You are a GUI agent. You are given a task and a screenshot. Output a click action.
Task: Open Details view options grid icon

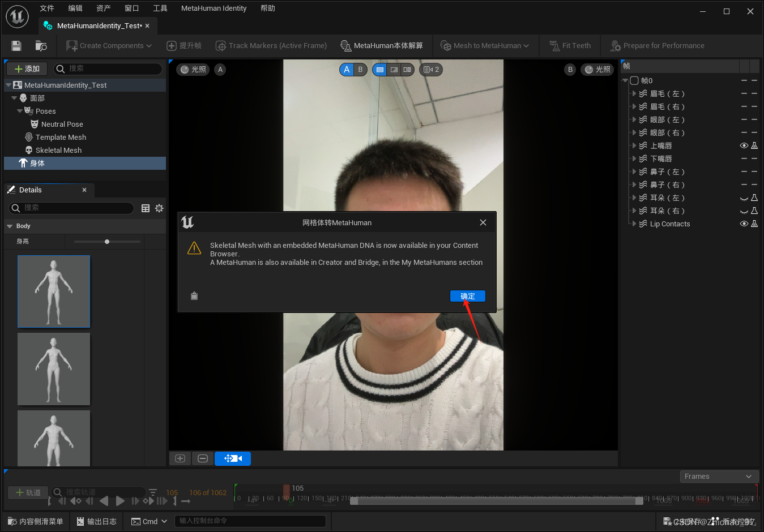point(146,208)
